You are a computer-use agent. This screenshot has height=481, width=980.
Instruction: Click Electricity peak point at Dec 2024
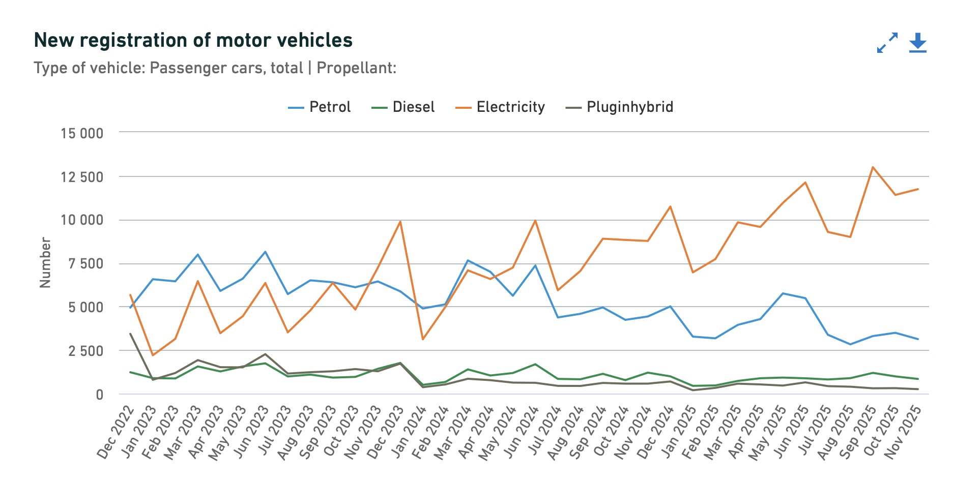(670, 206)
